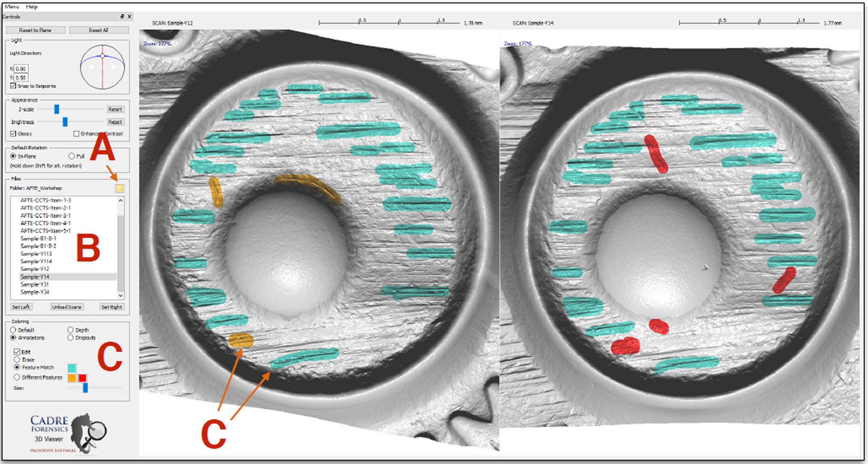Screen dimensions: 868x464
Task: Select Sample-Y113 in file list
Action: [x=36, y=253]
